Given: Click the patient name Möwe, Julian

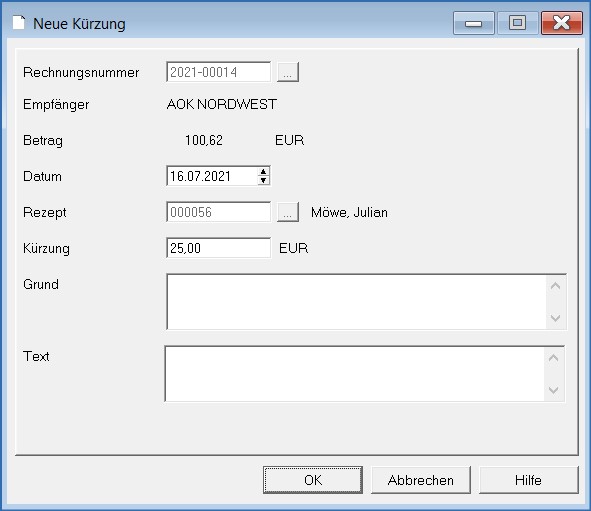Looking at the screenshot, I should click(349, 213).
